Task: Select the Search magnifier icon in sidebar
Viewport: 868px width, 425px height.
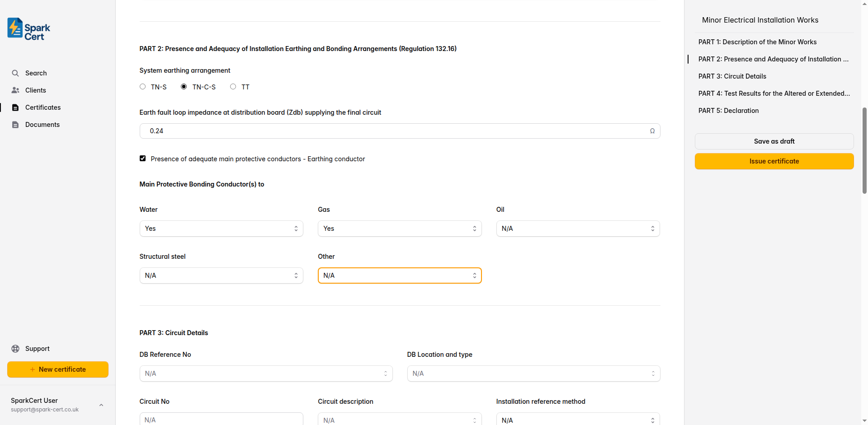Action: [x=15, y=73]
